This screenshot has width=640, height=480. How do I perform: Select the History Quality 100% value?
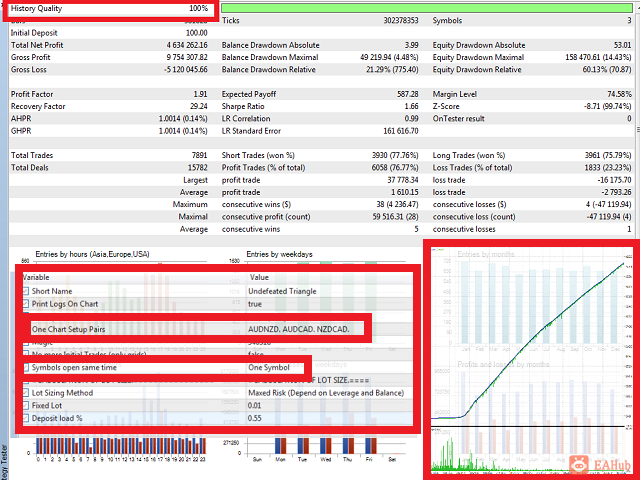coord(198,8)
